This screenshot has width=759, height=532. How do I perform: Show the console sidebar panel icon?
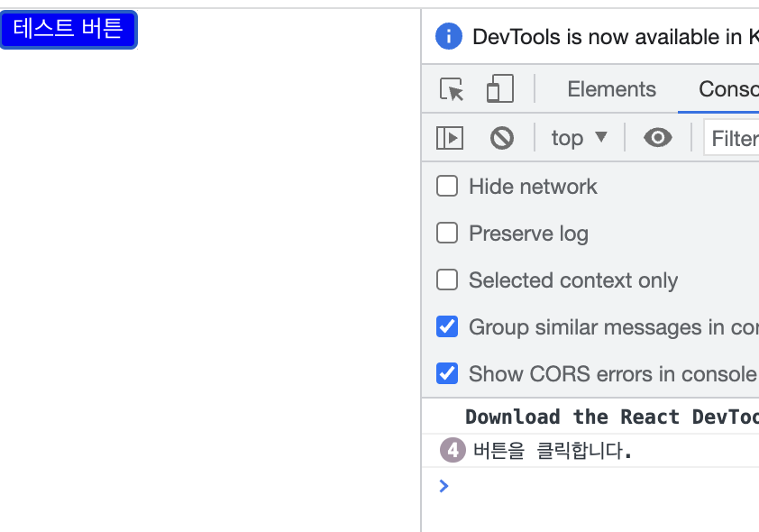point(450,138)
